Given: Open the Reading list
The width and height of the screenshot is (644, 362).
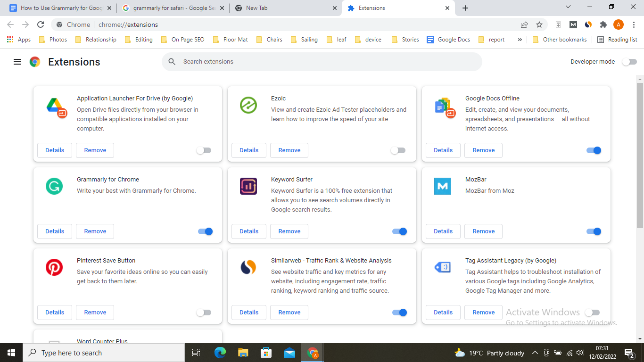Looking at the screenshot, I should pyautogui.click(x=617, y=40).
